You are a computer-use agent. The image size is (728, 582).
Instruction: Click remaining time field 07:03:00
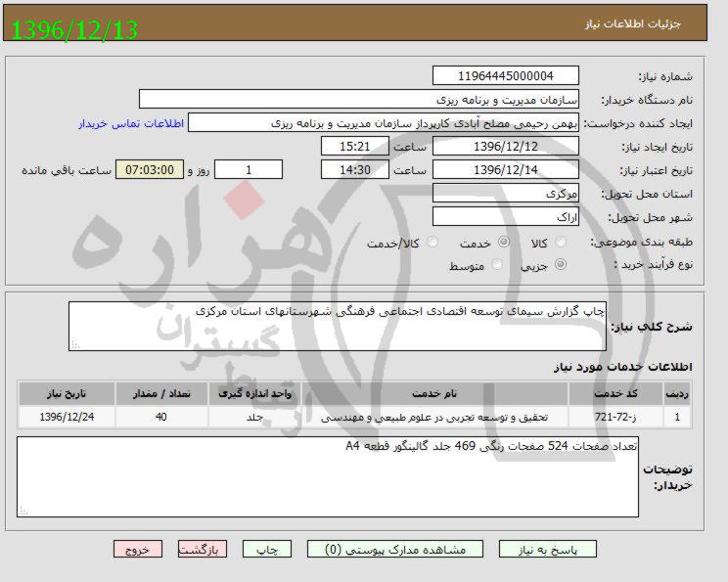[150, 169]
